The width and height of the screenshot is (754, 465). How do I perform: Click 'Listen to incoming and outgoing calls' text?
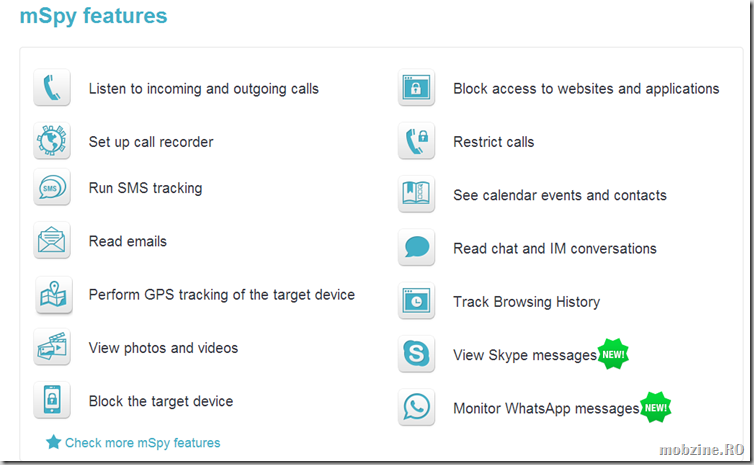[203, 89]
